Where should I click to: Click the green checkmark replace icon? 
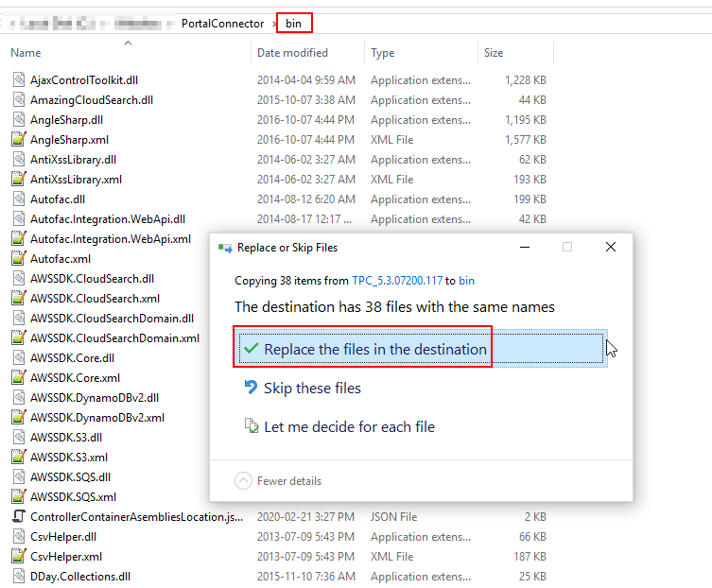pyautogui.click(x=252, y=349)
